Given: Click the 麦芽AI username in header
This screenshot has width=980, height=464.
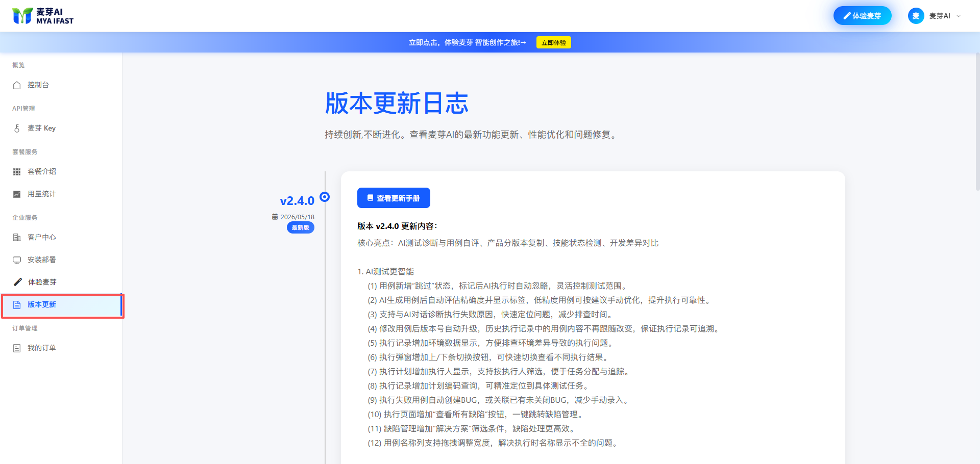Looking at the screenshot, I should 939,16.
